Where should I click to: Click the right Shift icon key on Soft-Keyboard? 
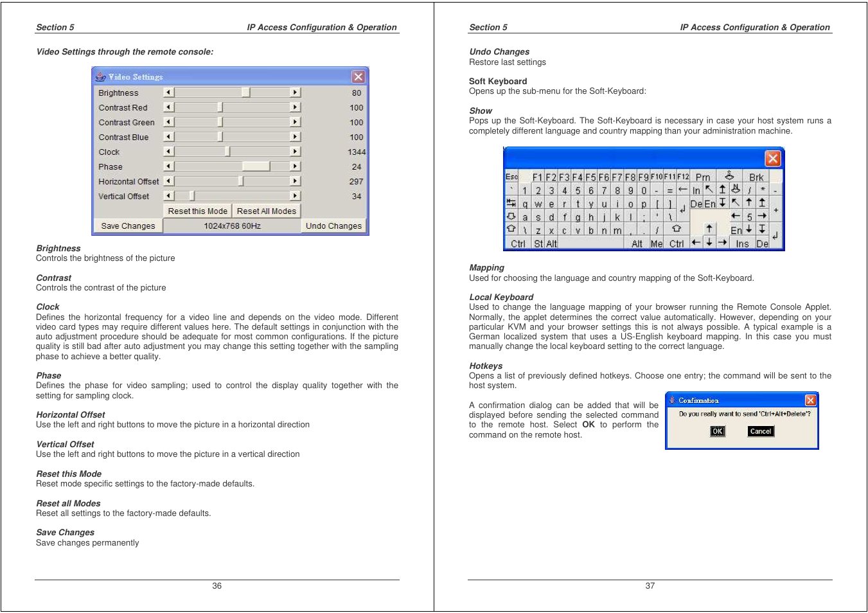677,229
